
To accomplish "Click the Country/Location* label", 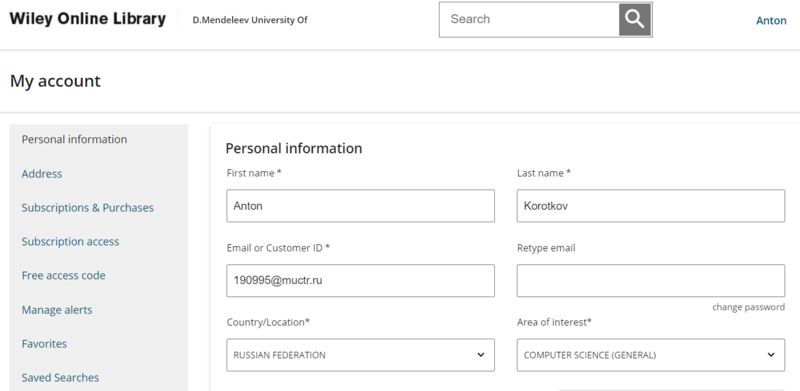I will [268, 323].
